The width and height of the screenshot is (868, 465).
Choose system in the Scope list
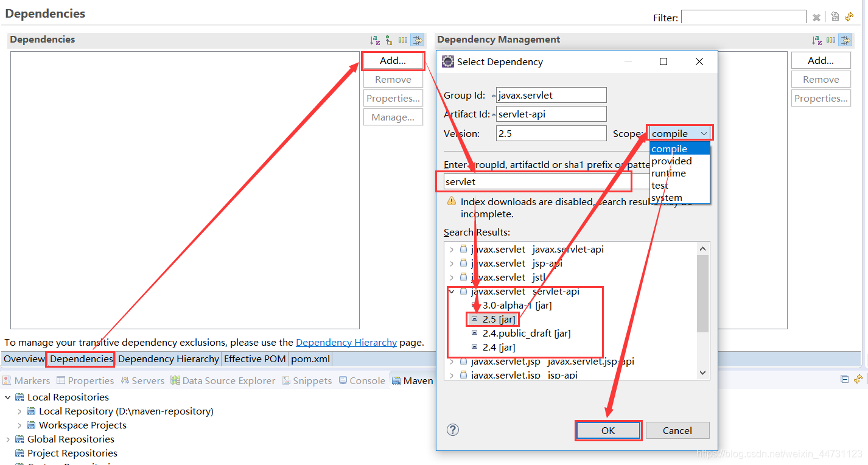pos(679,197)
